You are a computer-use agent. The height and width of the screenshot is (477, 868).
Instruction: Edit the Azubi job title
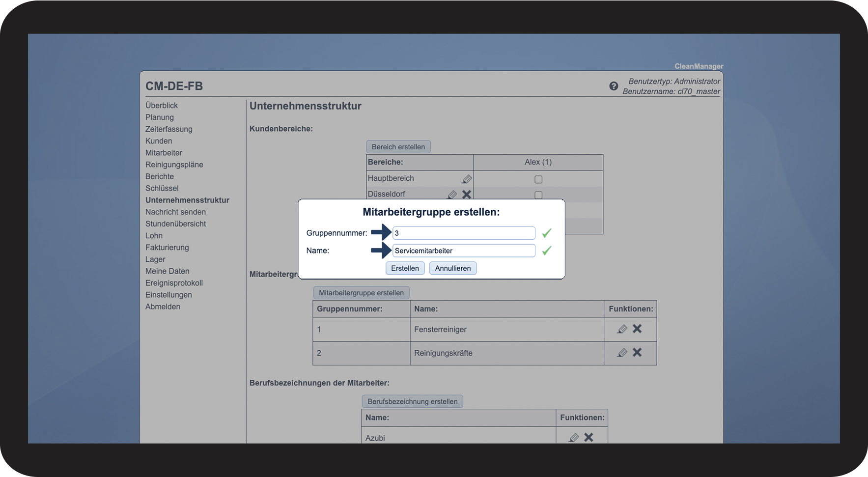tap(573, 437)
